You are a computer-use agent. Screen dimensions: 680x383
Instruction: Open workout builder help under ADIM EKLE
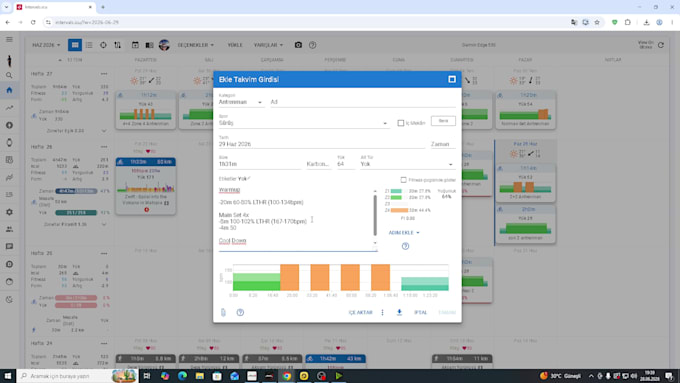click(x=405, y=246)
